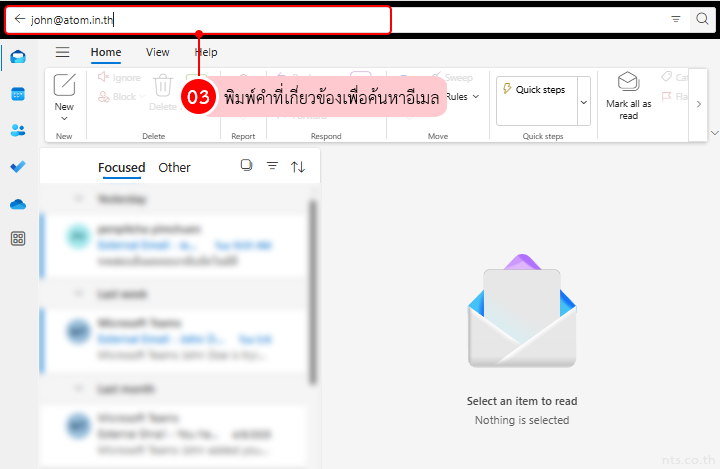This screenshot has width=720, height=469.
Task: Open search filters icon in search bar
Action: tap(675, 19)
